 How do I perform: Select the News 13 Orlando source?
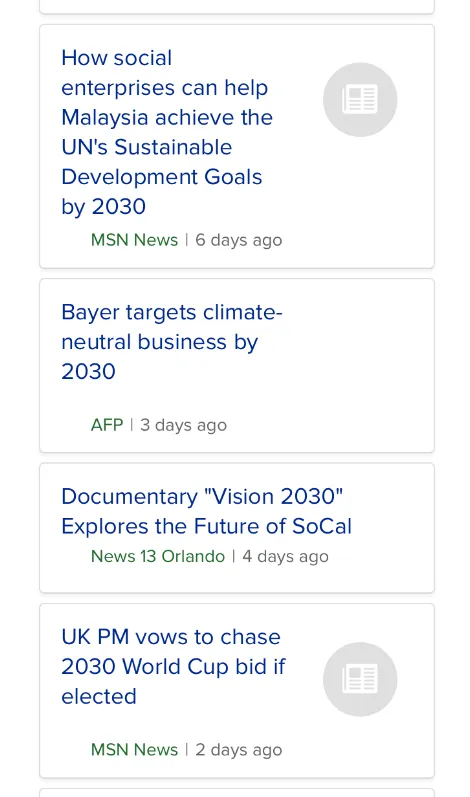coord(158,556)
